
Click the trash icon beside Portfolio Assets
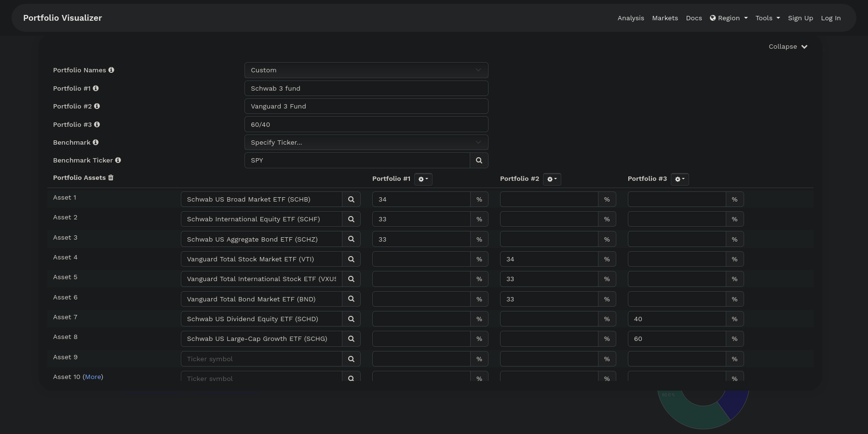click(x=111, y=177)
